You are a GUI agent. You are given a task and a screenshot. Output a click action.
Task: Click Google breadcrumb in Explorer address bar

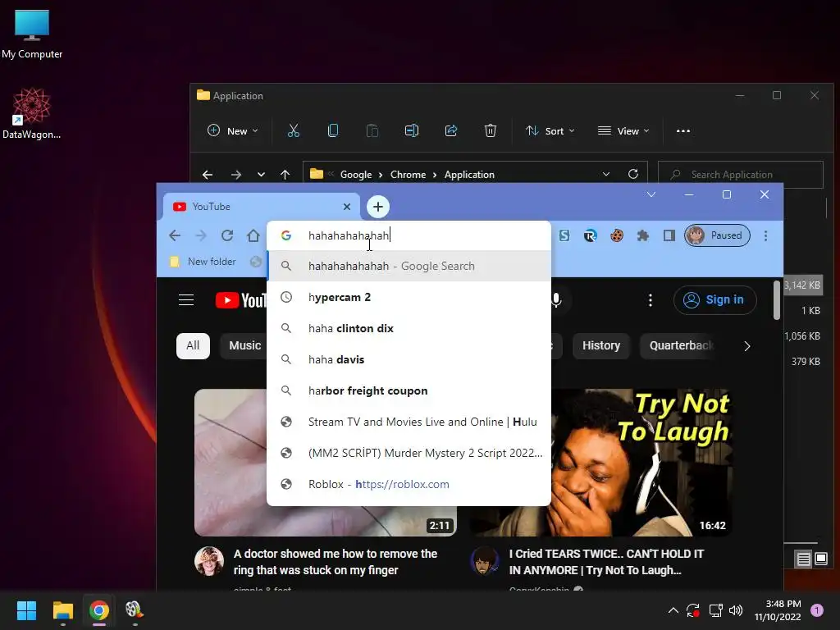[x=356, y=175]
